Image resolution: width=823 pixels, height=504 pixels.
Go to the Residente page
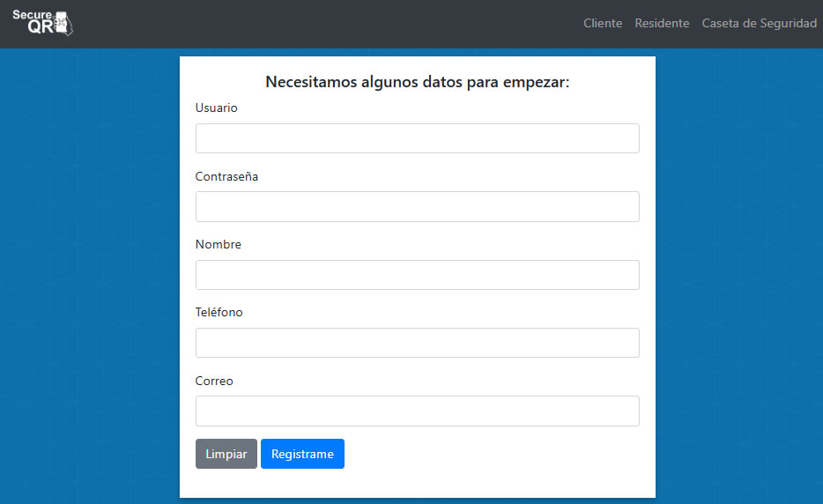[x=662, y=24]
